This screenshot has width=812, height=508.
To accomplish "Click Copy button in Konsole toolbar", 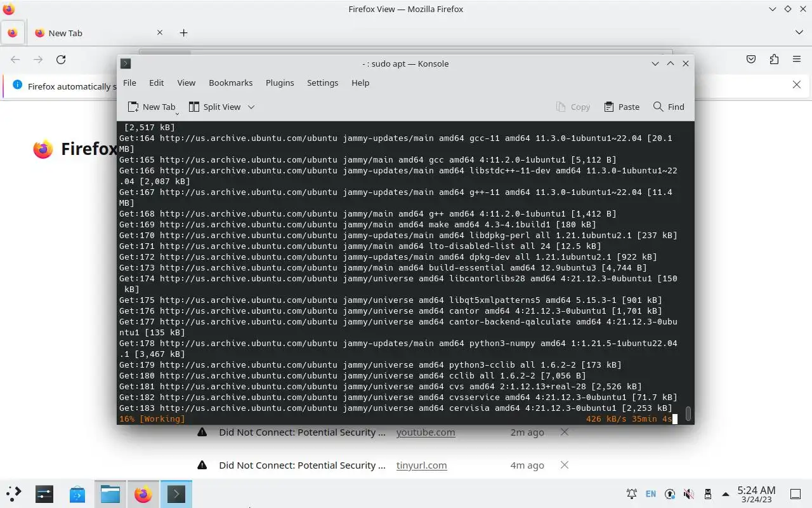I will coord(573,107).
